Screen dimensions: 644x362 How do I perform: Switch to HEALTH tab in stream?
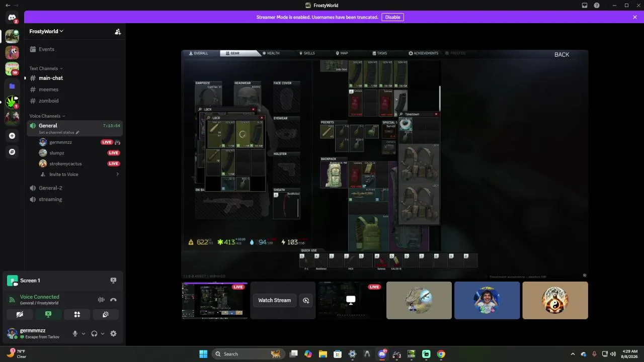coord(271,53)
